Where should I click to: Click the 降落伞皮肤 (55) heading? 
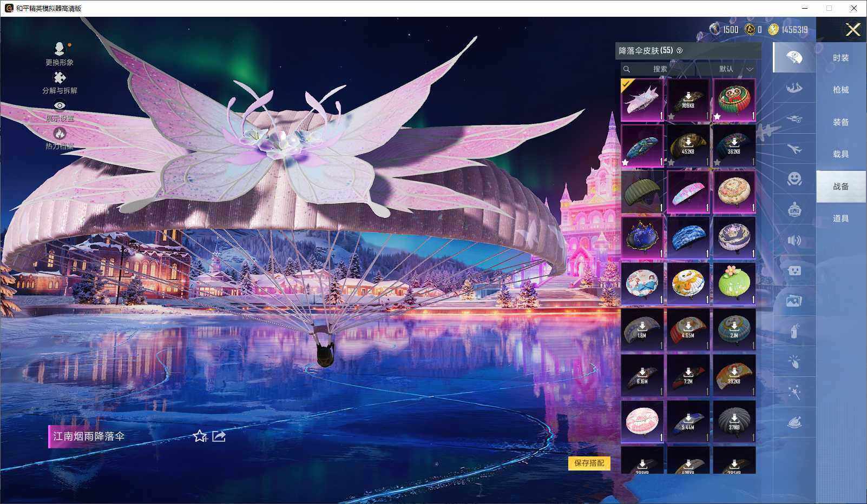tap(646, 51)
